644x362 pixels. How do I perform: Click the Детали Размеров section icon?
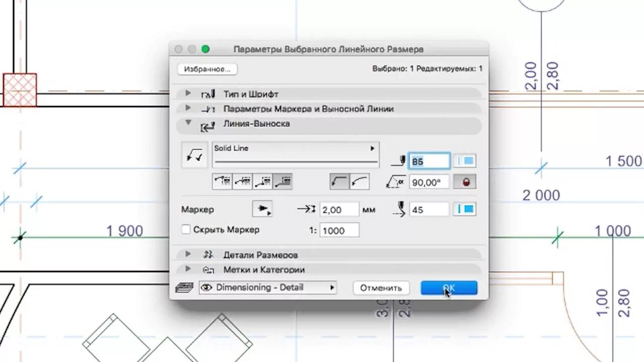208,255
